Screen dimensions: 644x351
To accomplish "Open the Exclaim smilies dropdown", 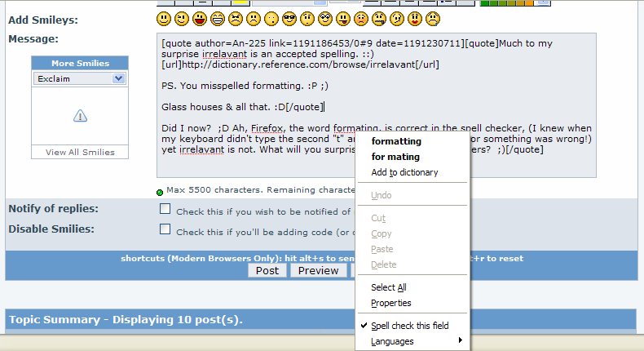I will click(80, 78).
